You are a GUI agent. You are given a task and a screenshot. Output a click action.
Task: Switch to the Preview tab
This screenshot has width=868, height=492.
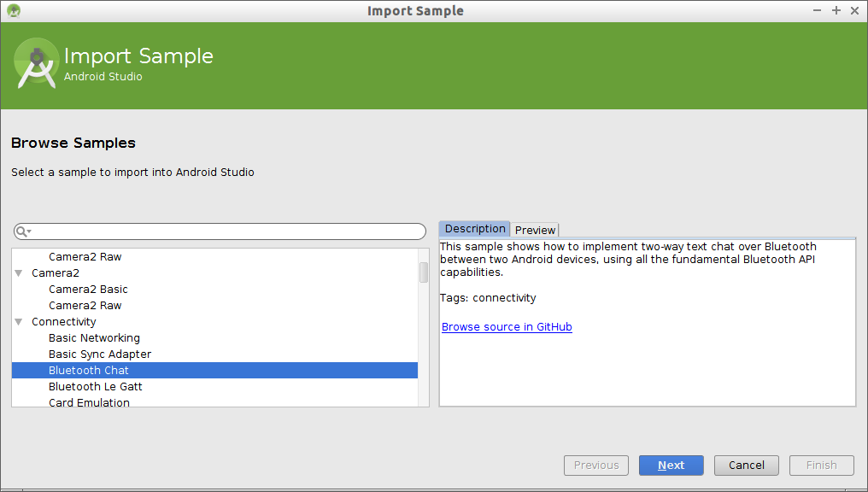(x=535, y=230)
